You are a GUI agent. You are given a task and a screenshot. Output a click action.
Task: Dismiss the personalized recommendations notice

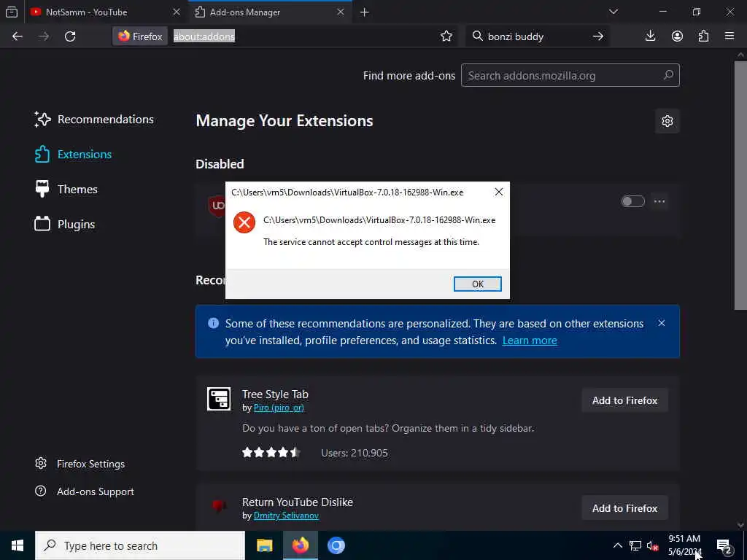pos(661,323)
